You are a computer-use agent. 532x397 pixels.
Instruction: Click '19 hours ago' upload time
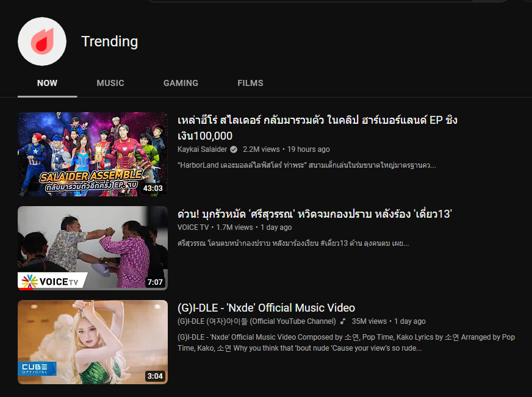309,149
